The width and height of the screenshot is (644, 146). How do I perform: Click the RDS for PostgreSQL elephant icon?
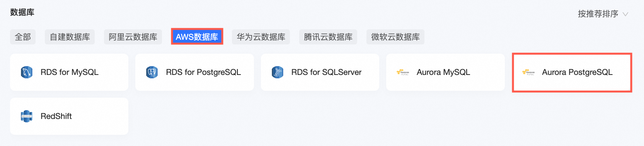pyautogui.click(x=152, y=72)
